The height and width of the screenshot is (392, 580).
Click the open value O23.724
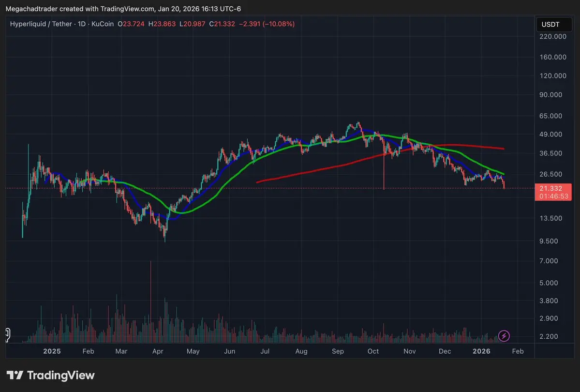(131, 24)
